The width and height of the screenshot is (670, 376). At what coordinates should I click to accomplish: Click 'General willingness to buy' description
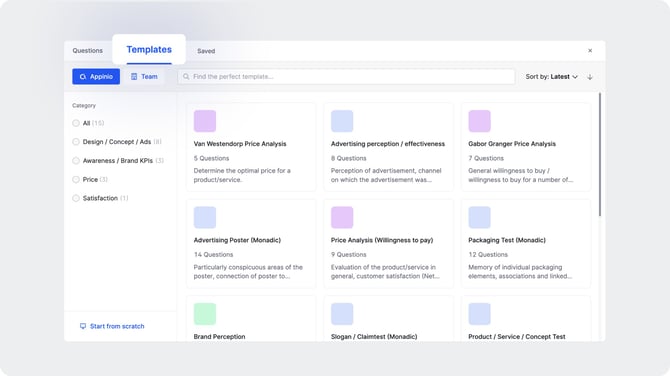(520, 175)
